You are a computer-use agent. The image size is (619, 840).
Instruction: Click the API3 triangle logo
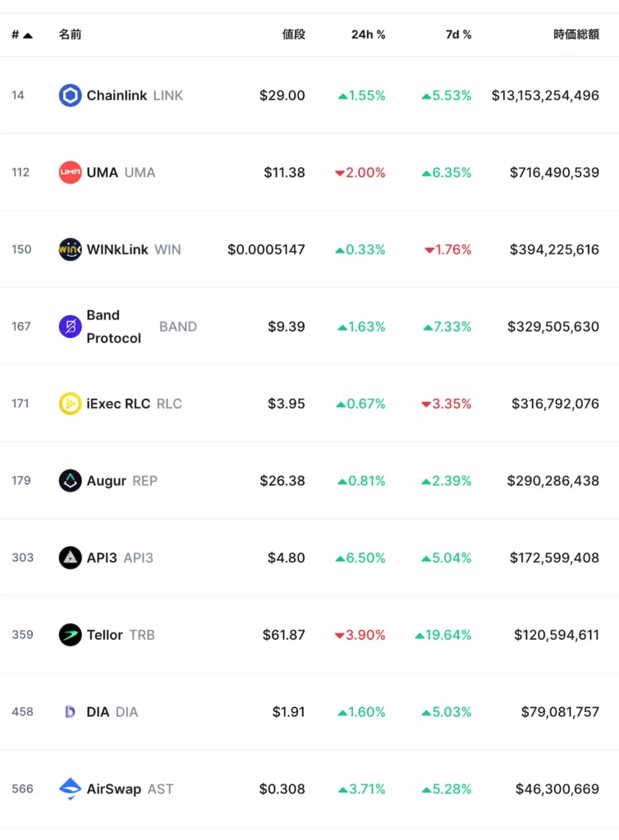pyautogui.click(x=71, y=558)
